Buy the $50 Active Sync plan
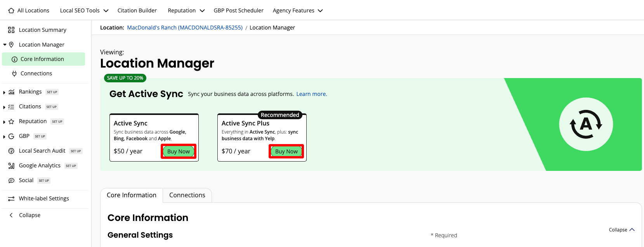 pyautogui.click(x=179, y=151)
